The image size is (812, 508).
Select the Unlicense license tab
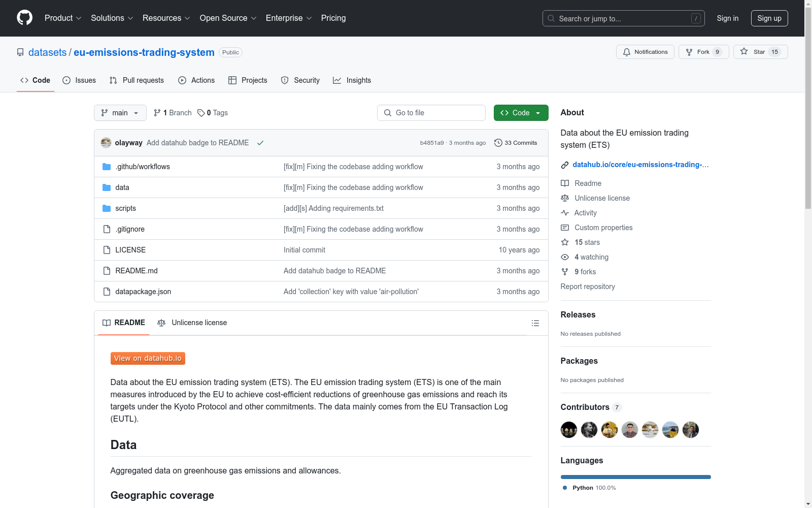[x=192, y=323]
